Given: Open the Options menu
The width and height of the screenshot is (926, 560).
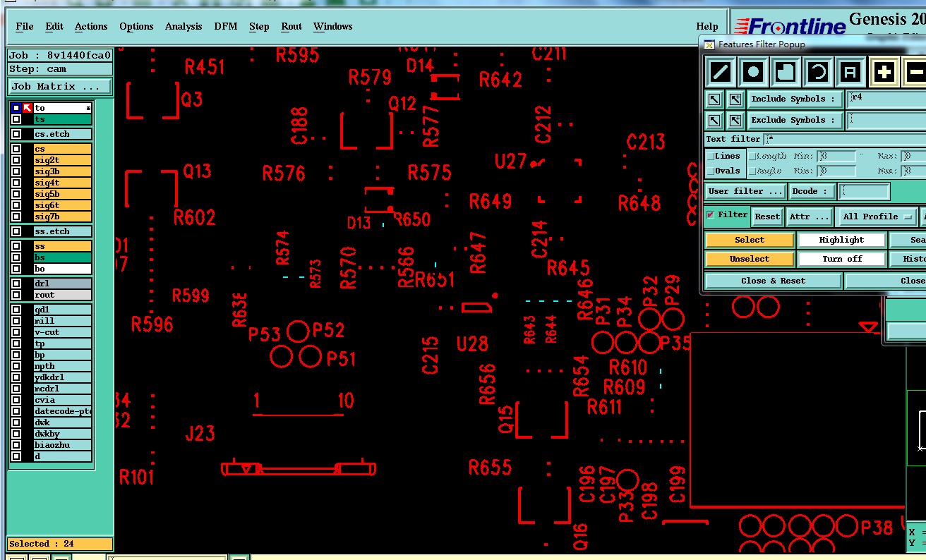Looking at the screenshot, I should point(136,27).
